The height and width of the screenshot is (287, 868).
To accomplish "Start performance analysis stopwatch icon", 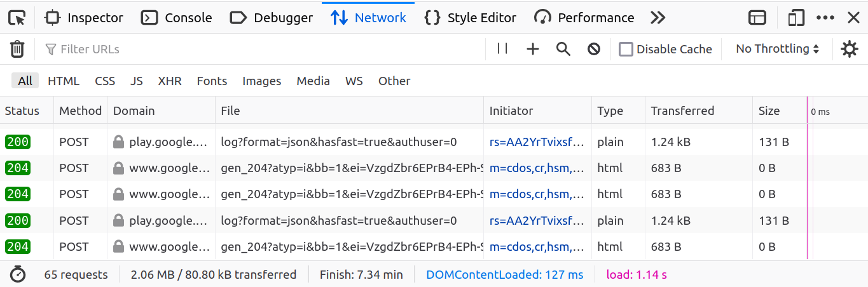I will [18, 274].
